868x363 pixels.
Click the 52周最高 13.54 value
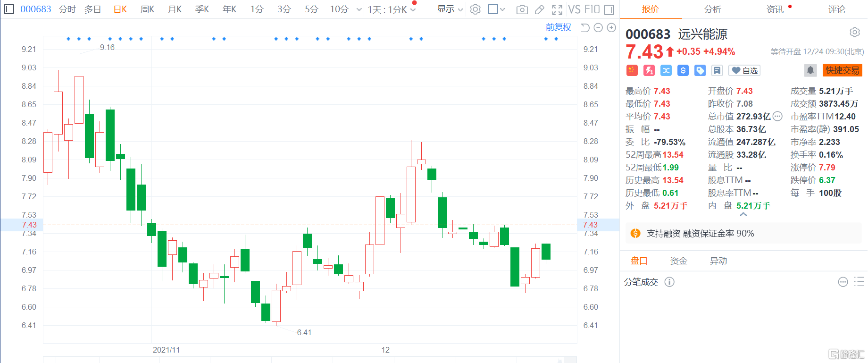tap(673, 154)
